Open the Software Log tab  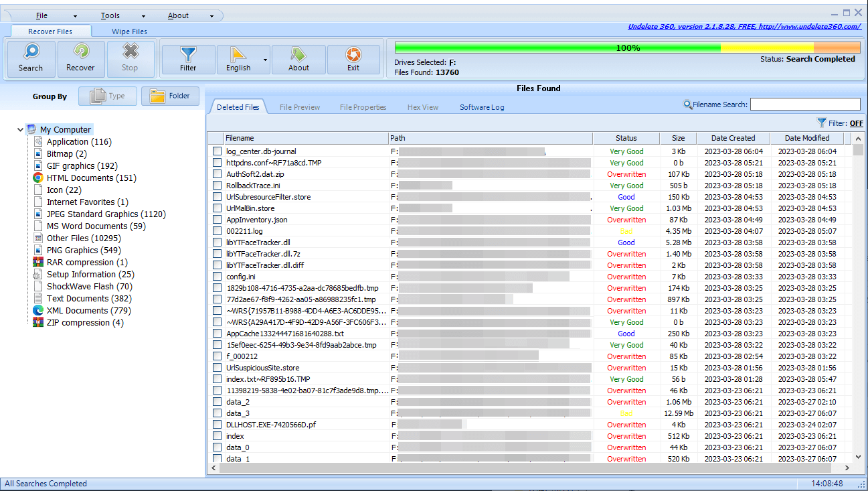(x=482, y=107)
